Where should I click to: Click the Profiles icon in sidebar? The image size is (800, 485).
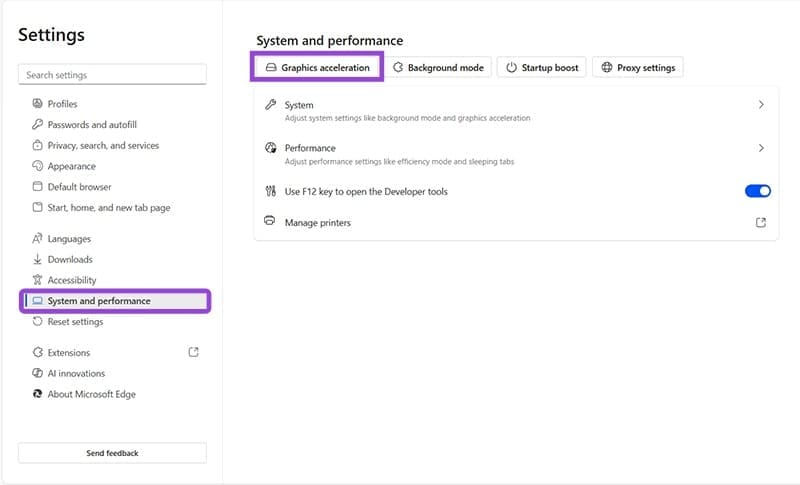pyautogui.click(x=38, y=104)
